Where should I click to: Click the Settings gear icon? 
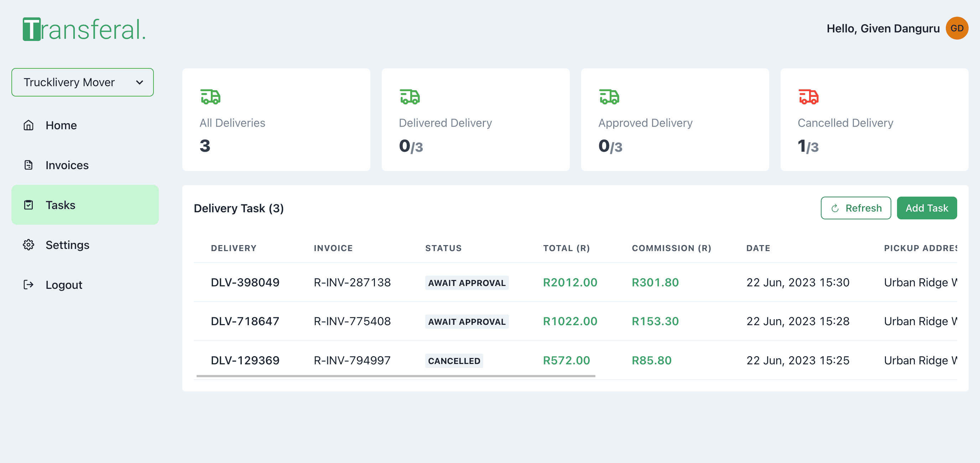pos(28,245)
